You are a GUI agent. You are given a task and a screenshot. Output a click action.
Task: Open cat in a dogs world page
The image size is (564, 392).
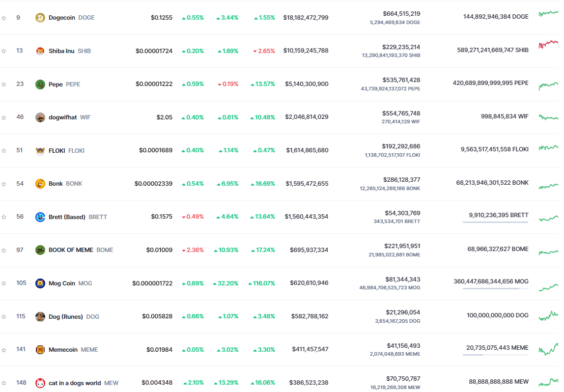75,383
